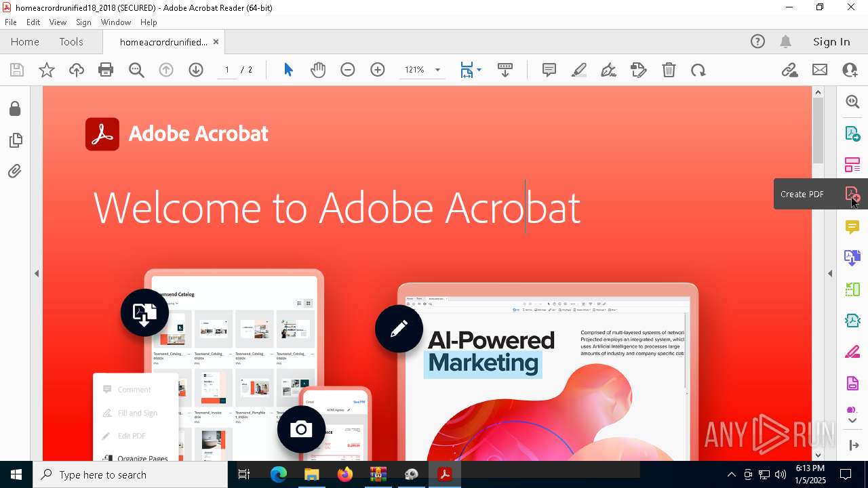Open the Window menu
Image resolution: width=868 pixels, height=488 pixels.
tap(116, 22)
